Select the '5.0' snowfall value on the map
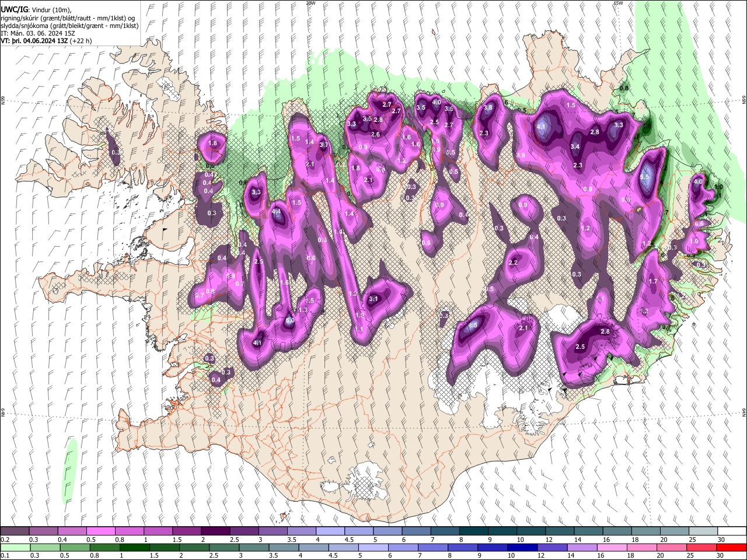Screen dimensions: 747x560 pos(289,320)
